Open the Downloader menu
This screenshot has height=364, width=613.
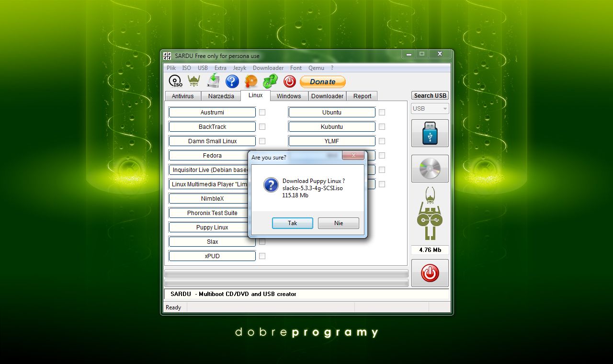268,68
